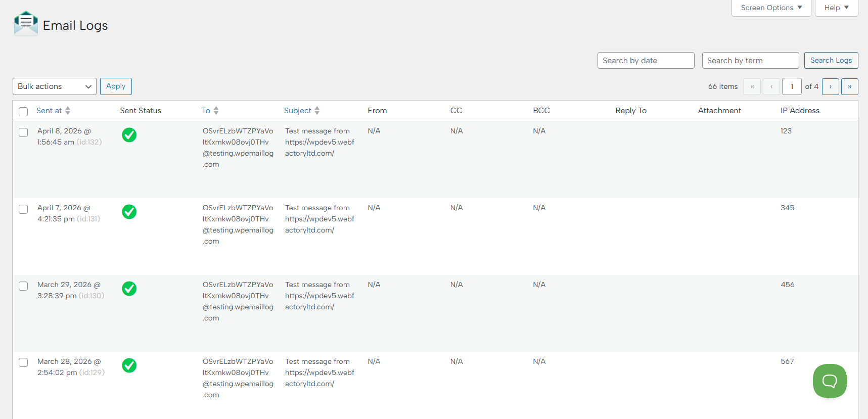Open the green chat support widget

(x=830, y=381)
